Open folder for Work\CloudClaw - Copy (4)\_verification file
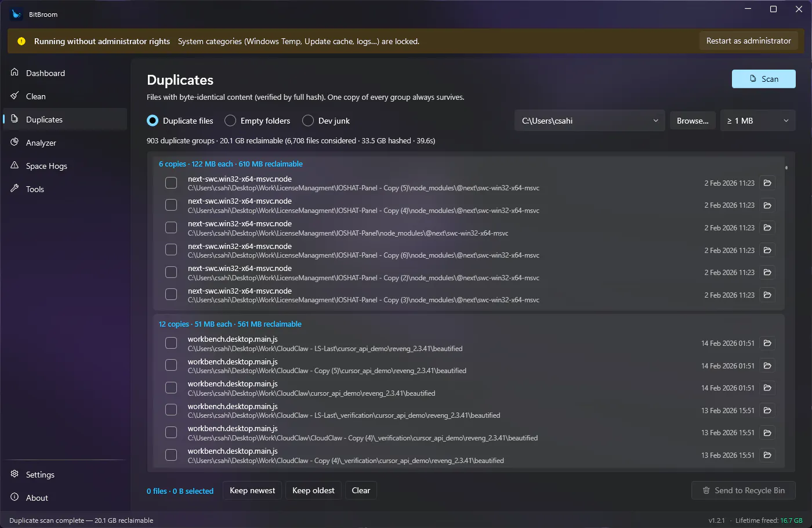This screenshot has width=812, height=528. (767, 455)
